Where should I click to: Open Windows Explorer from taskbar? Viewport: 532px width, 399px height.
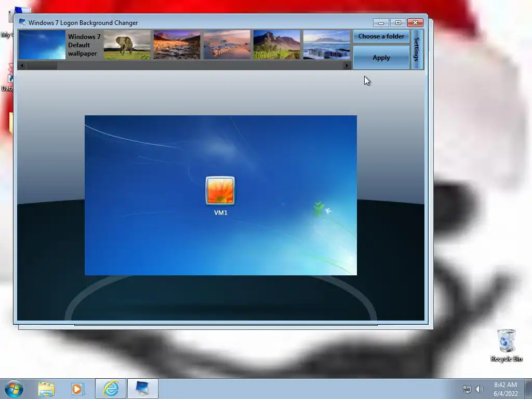pyautogui.click(x=46, y=389)
